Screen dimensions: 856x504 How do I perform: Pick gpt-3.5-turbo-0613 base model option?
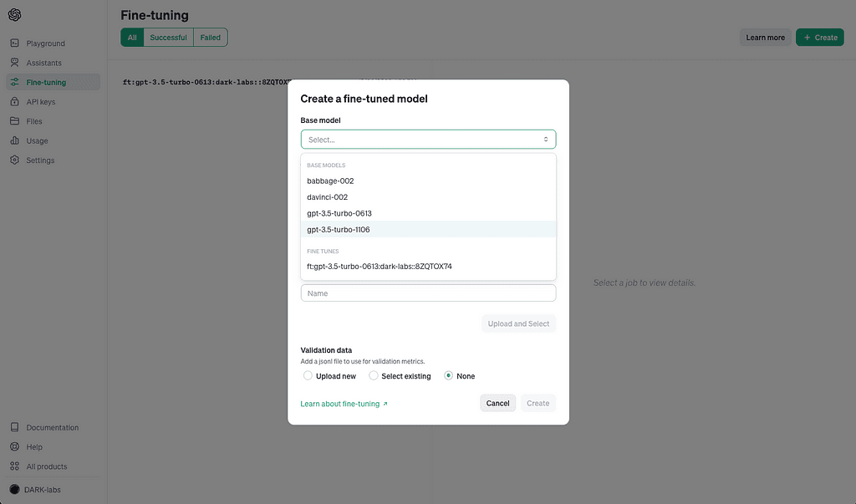[x=428, y=213]
